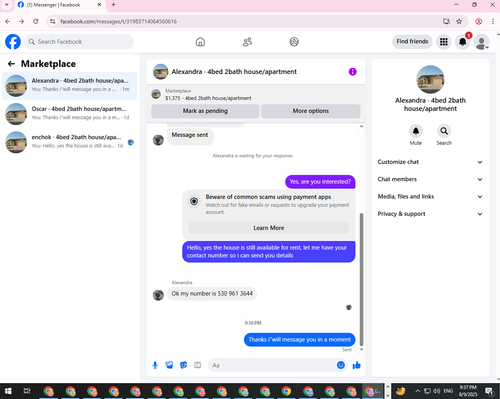500x399 pixels.
Task: Click the chat message scrollbar
Action: pos(361,279)
